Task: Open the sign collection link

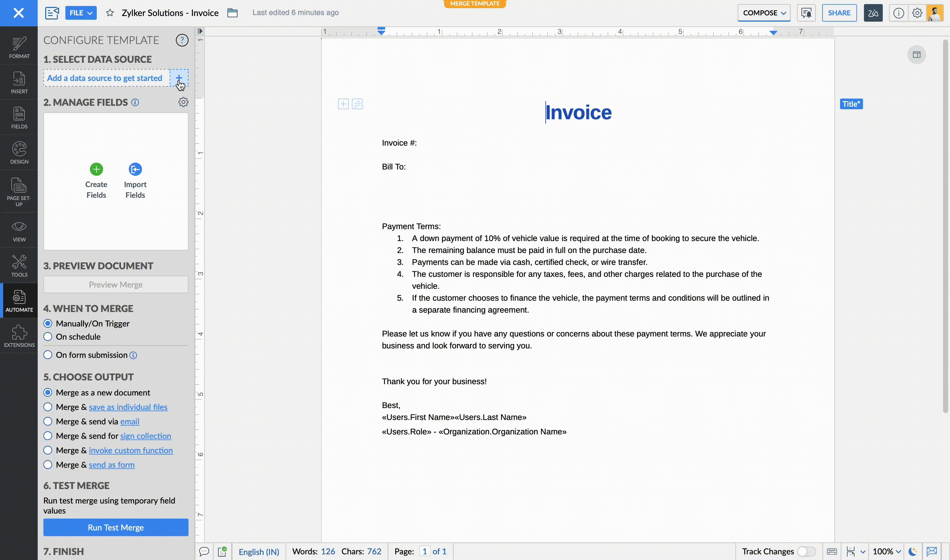Action: coord(145,436)
